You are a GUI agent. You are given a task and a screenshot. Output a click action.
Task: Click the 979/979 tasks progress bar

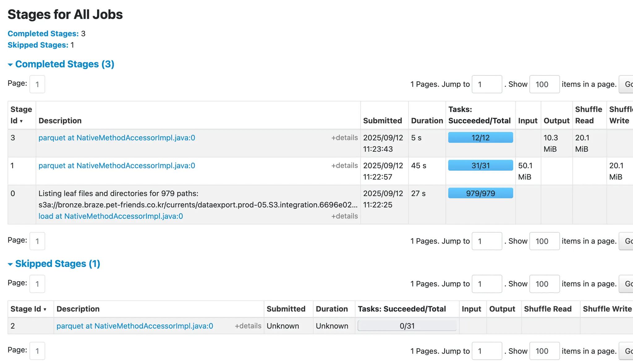click(x=480, y=193)
